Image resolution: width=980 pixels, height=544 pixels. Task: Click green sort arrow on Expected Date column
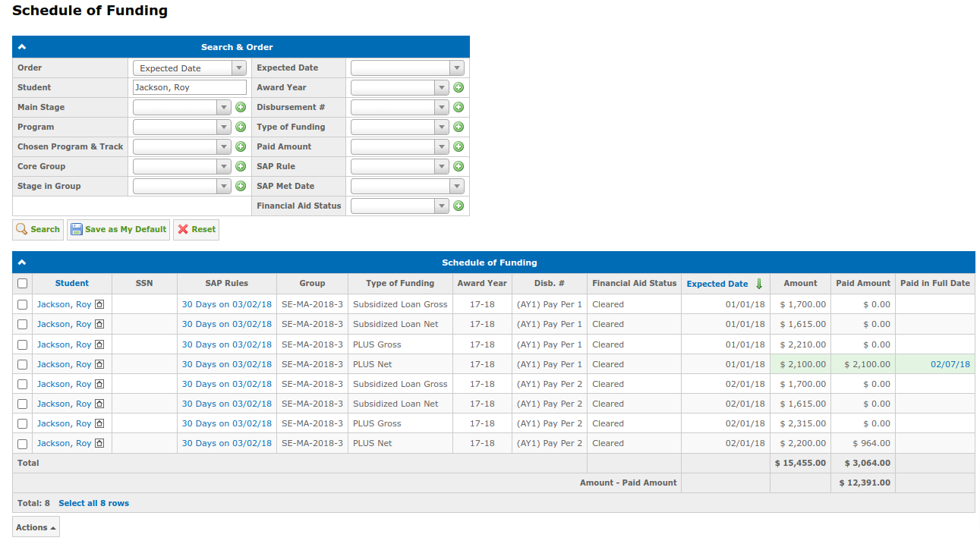coord(758,284)
